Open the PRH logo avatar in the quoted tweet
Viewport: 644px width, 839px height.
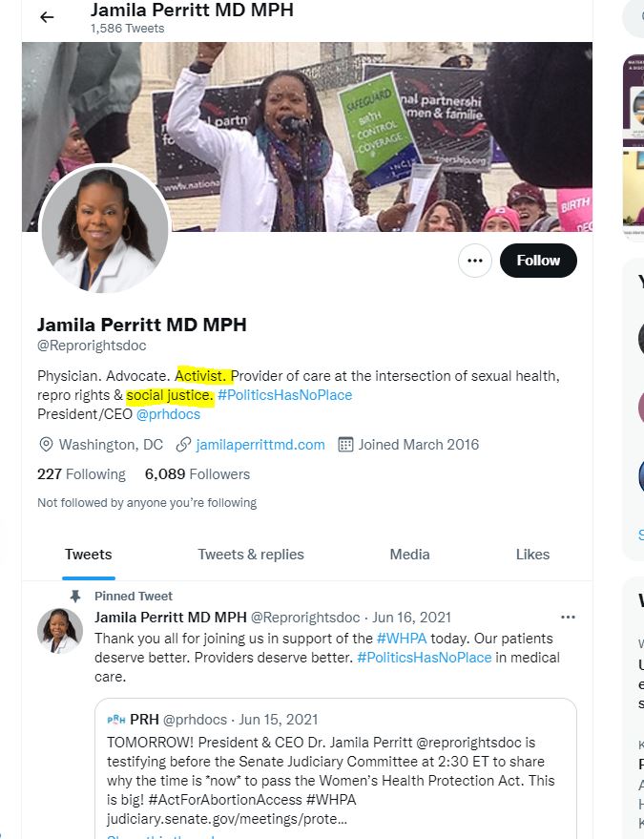tap(116, 720)
